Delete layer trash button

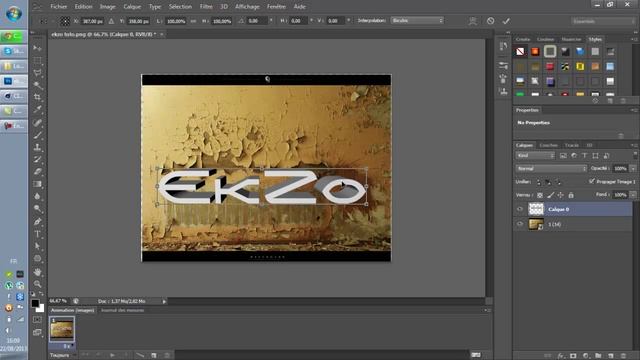pos(623,356)
